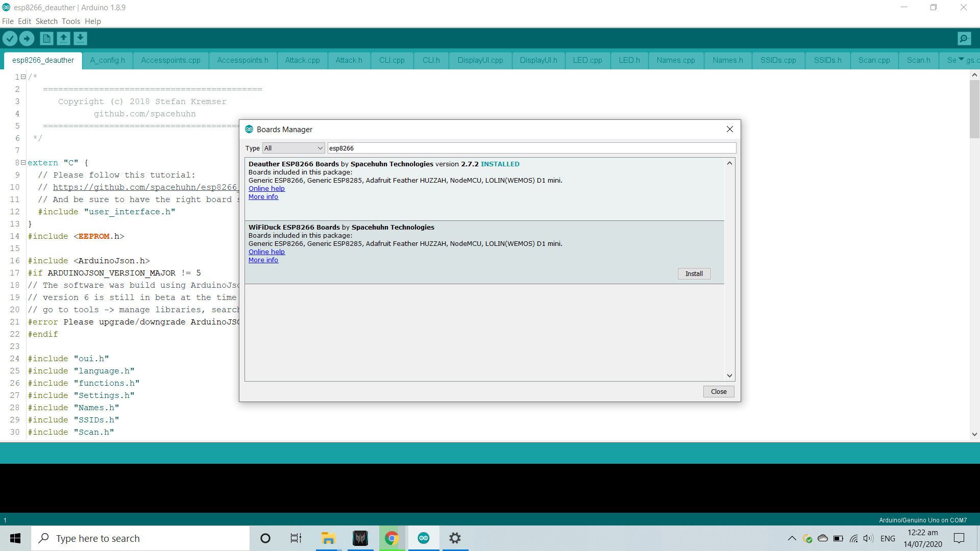
Task: Collapse the comment fold marker on line 1
Action: click(23, 77)
